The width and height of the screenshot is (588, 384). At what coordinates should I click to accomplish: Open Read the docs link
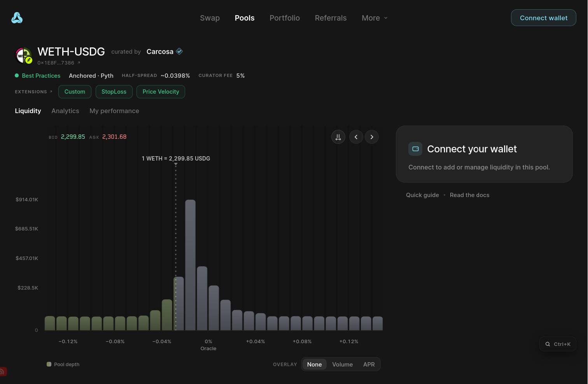(x=469, y=195)
